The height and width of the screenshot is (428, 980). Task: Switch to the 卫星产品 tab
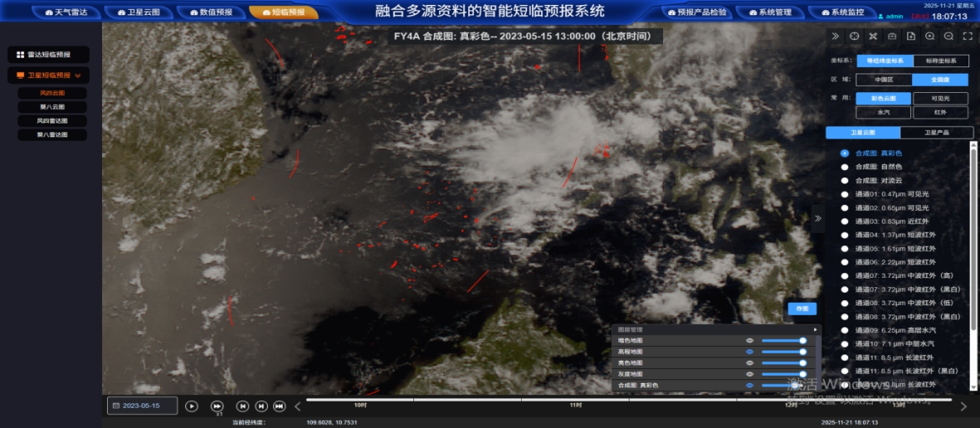click(x=936, y=133)
